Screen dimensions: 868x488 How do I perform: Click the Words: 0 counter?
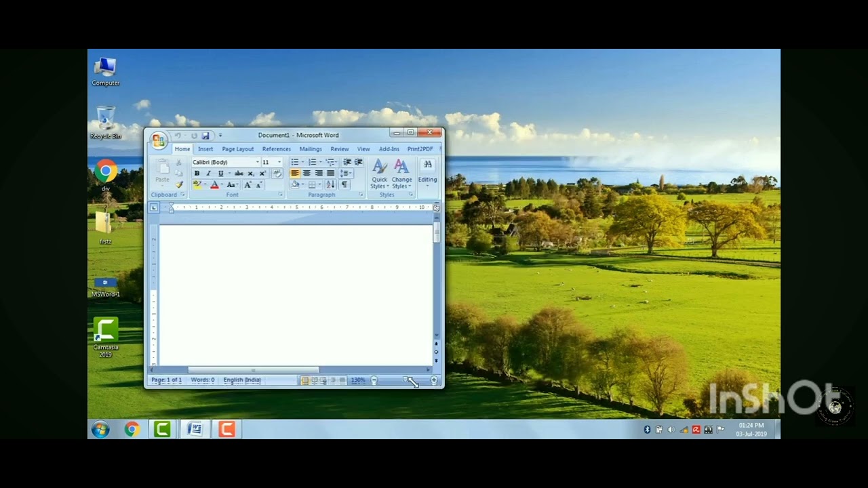(203, 380)
